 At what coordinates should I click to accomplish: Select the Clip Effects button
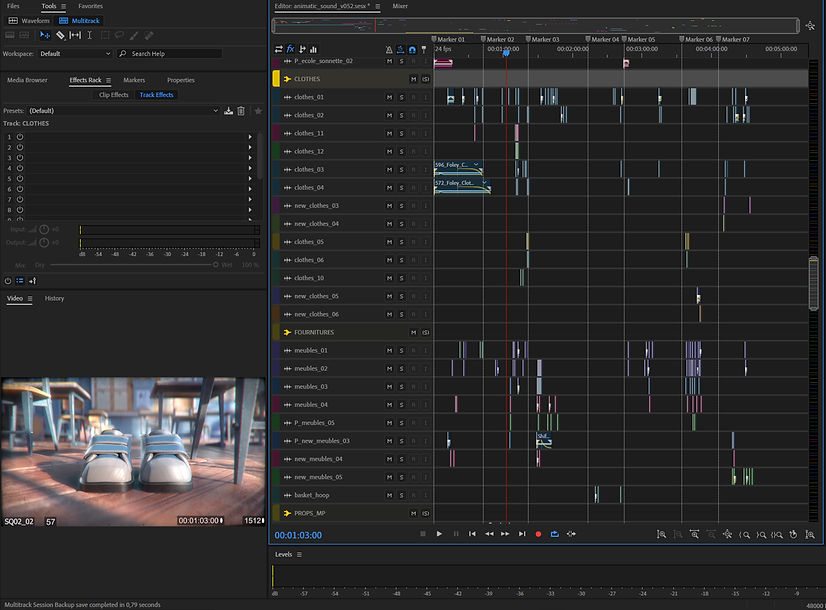pyautogui.click(x=113, y=95)
